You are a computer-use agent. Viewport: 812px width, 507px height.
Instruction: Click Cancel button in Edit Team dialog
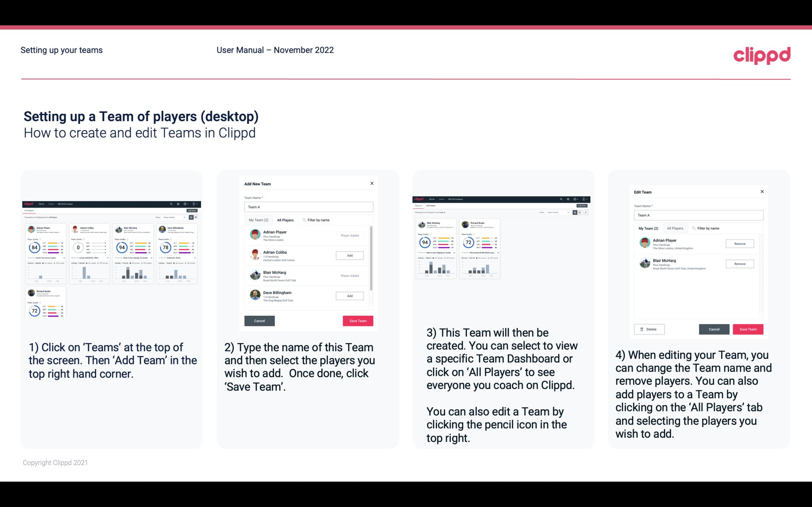714,329
